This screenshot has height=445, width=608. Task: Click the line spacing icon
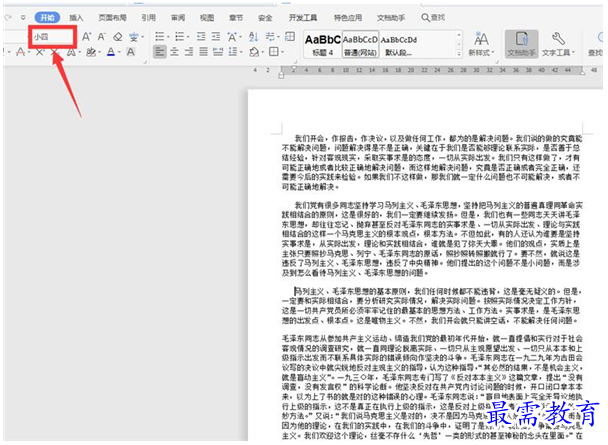click(x=233, y=52)
